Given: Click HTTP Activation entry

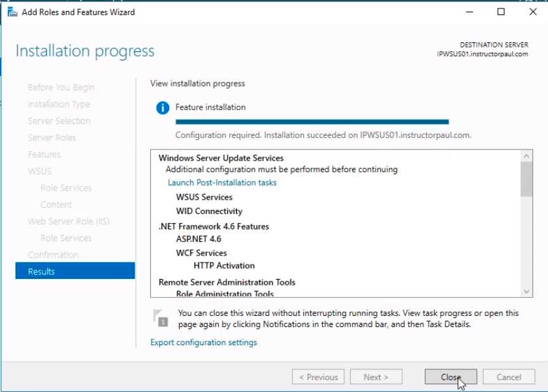Looking at the screenshot, I should pyautogui.click(x=224, y=266).
